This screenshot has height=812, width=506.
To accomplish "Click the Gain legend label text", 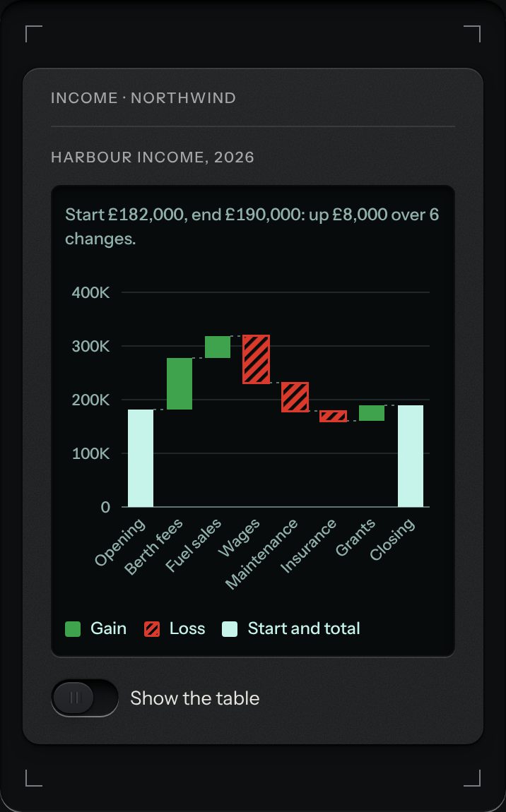I will (108, 628).
